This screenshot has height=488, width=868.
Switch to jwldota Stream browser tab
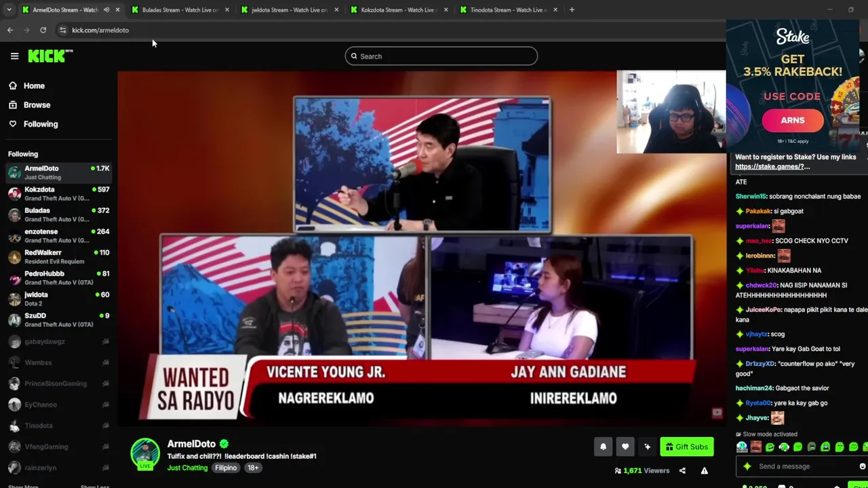click(x=290, y=10)
